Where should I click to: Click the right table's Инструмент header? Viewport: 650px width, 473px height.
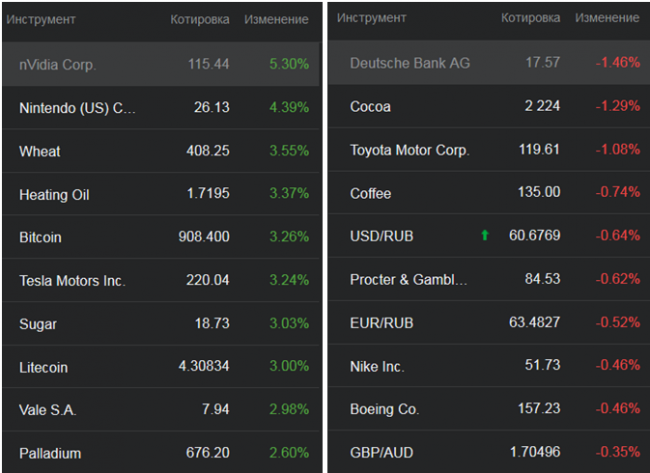[372, 18]
